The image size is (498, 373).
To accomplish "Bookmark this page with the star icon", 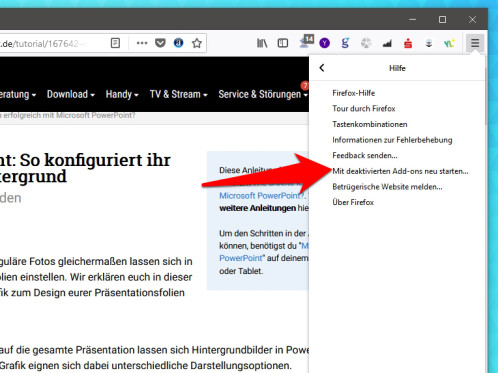I will 197,43.
